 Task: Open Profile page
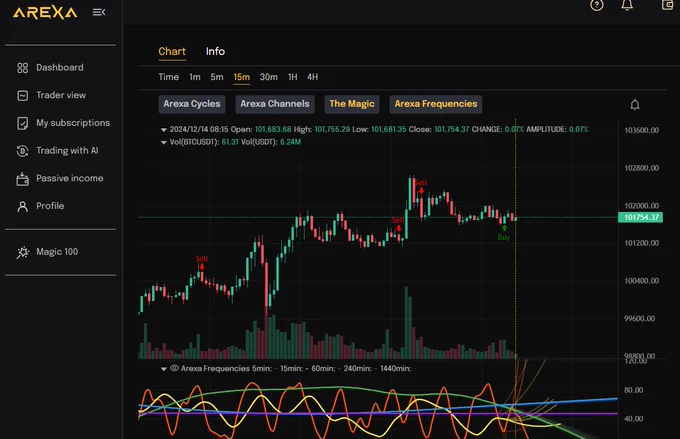click(50, 206)
